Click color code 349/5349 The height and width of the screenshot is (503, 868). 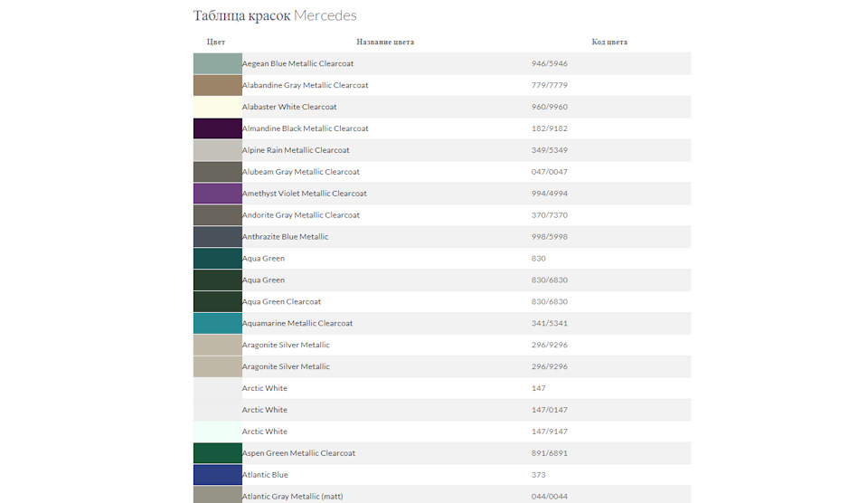click(x=550, y=150)
